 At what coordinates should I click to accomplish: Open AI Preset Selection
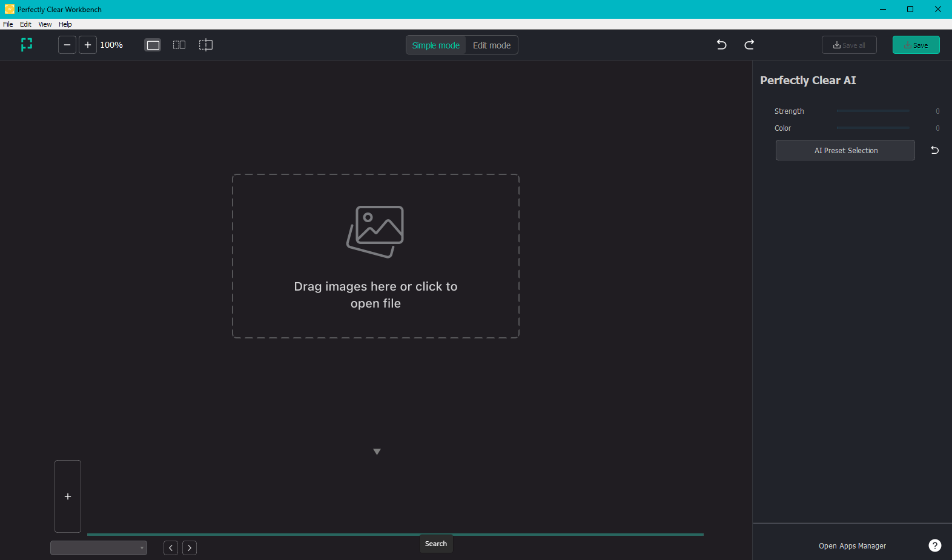click(x=845, y=150)
